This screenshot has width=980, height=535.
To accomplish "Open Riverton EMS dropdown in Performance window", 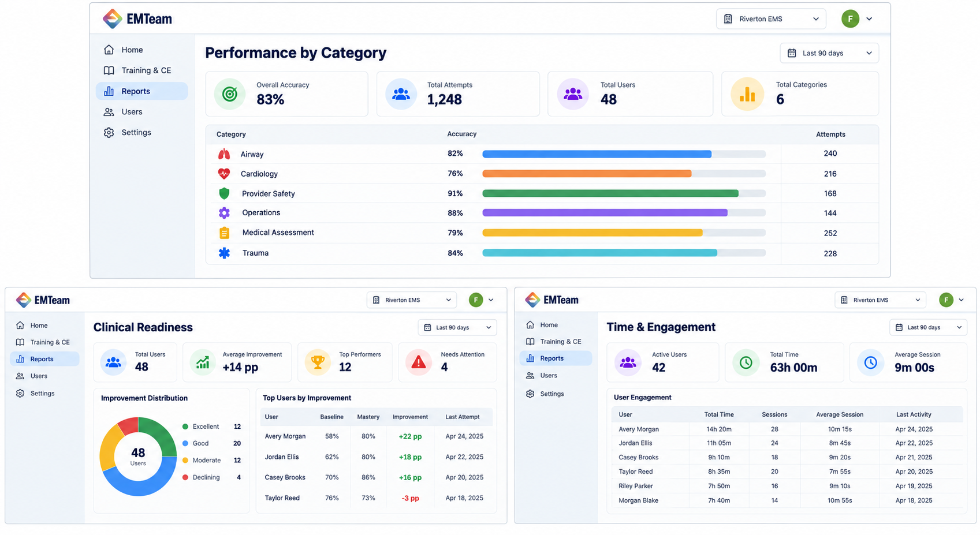I will pos(771,19).
